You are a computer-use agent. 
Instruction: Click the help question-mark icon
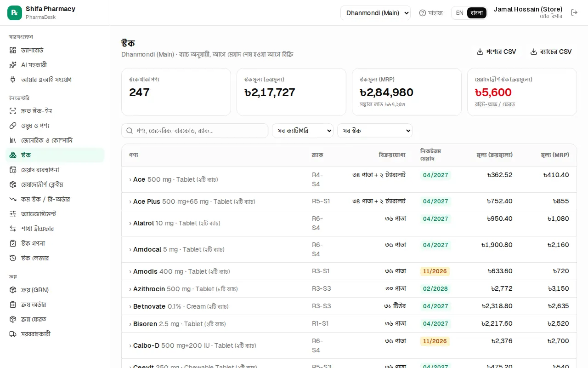click(423, 13)
